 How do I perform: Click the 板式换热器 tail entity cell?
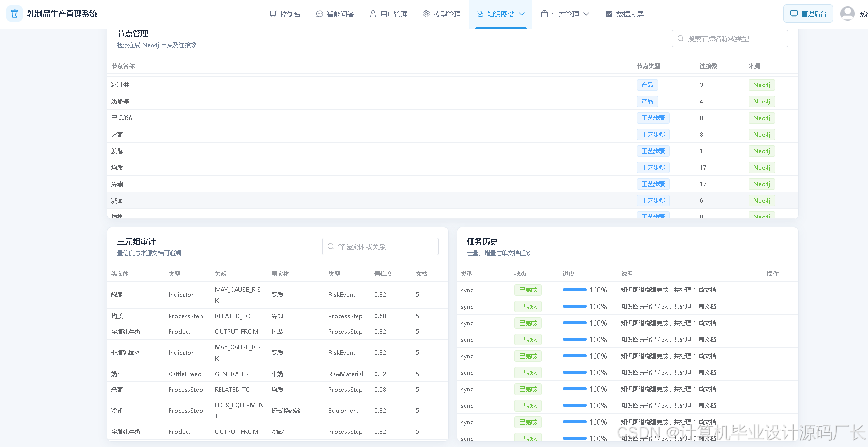(x=286, y=411)
